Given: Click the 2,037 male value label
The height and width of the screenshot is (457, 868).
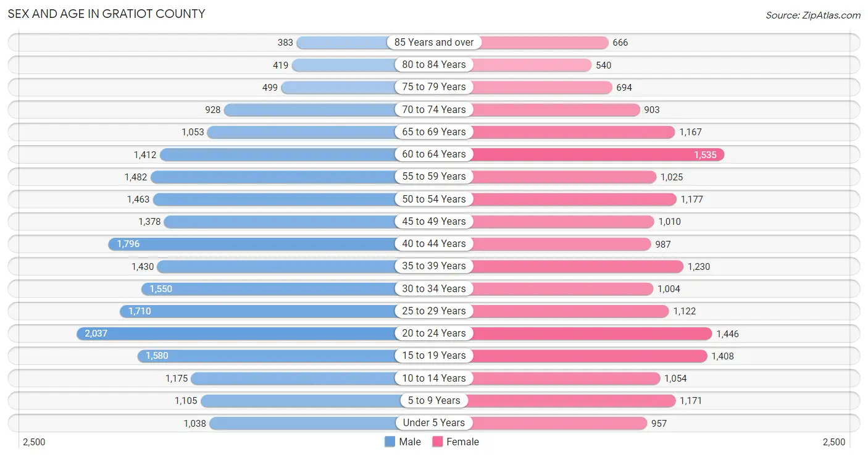Looking at the screenshot, I should tap(96, 333).
